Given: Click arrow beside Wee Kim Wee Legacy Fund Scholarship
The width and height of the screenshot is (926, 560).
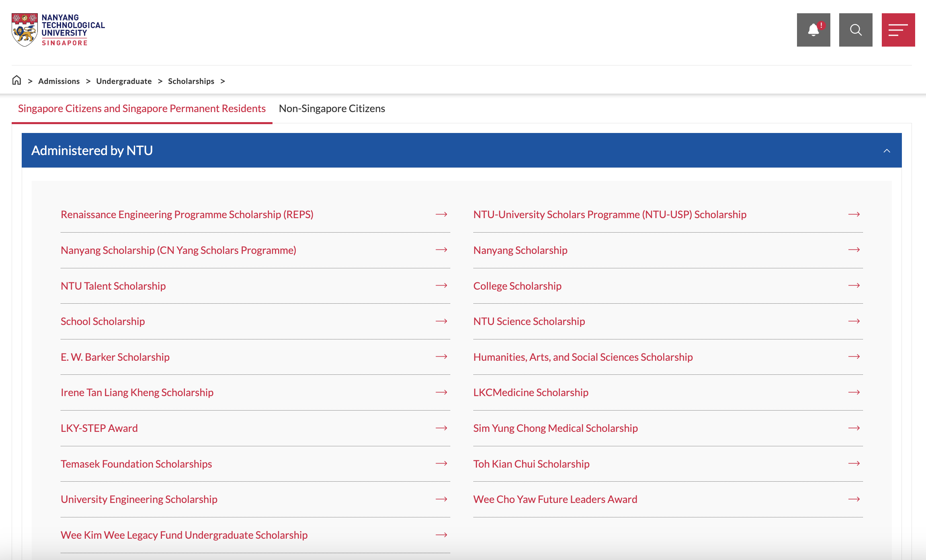Looking at the screenshot, I should [x=441, y=535].
